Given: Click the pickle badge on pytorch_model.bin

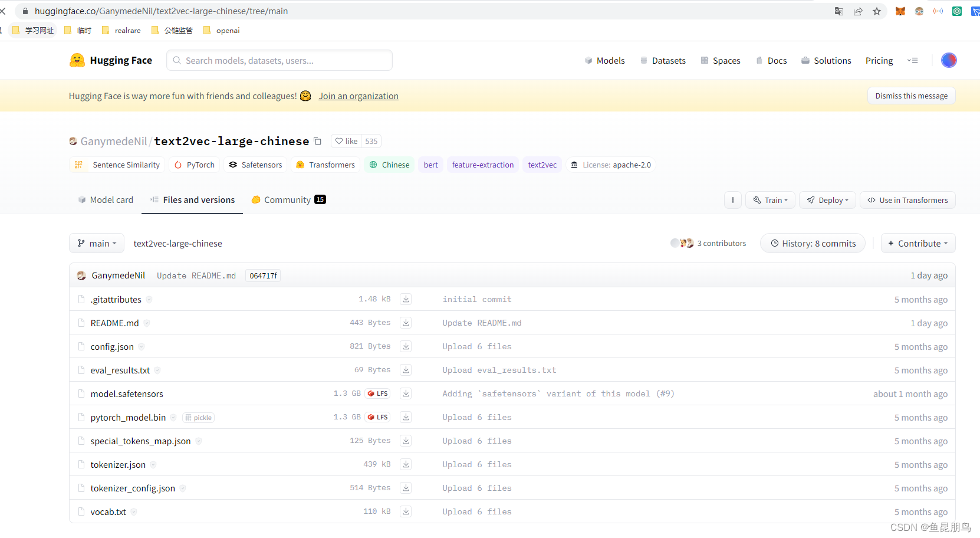Looking at the screenshot, I should (198, 417).
